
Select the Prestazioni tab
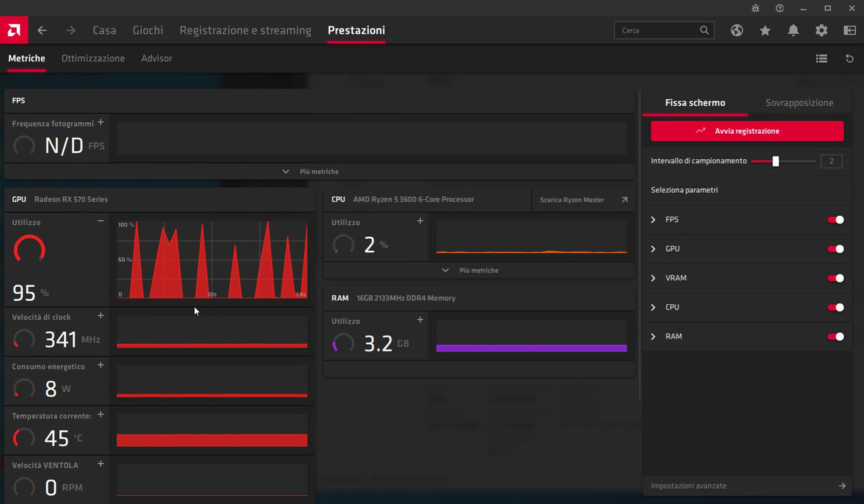(x=356, y=30)
